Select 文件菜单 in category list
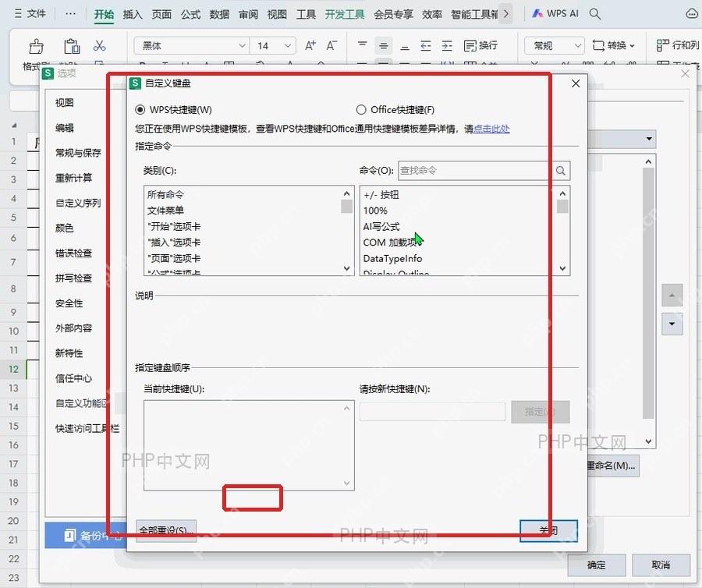Screen dimensions: 702x588 point(165,211)
